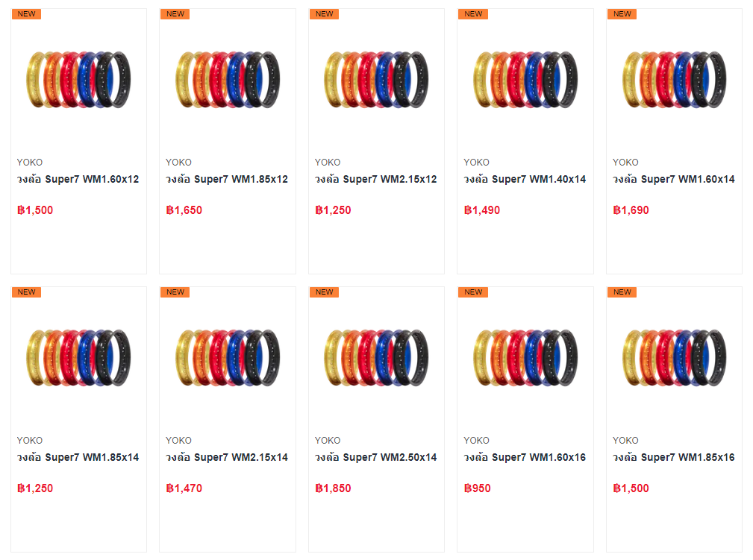Open the Super7 WM2.15x14 rim product image
753x560 pixels.
point(228,357)
